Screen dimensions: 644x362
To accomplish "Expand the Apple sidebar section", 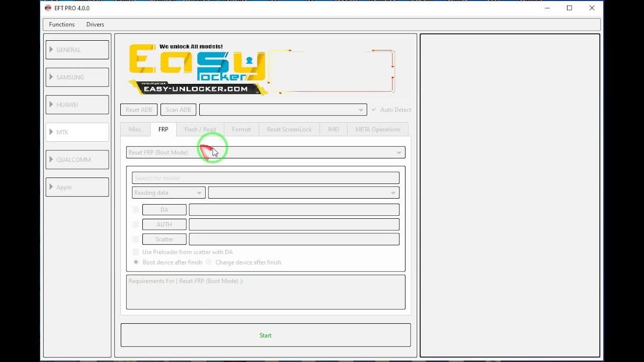I will (x=77, y=187).
